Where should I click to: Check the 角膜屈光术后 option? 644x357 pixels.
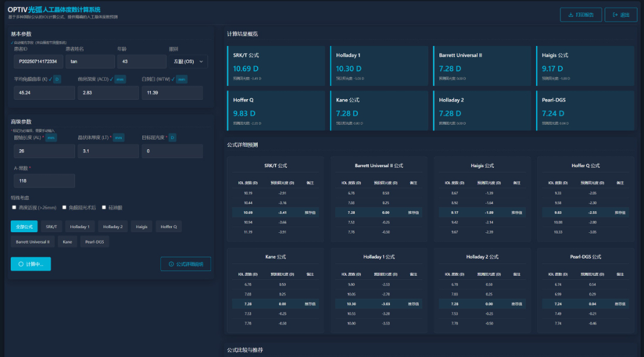pos(64,208)
